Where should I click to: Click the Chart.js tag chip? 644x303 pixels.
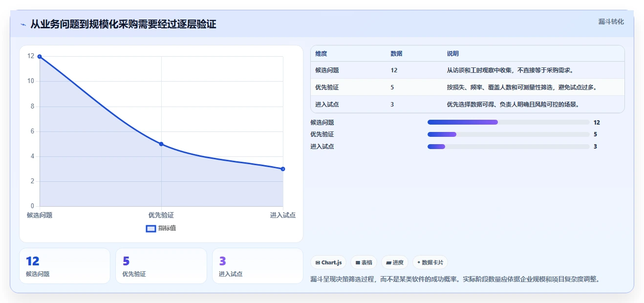pos(329,262)
